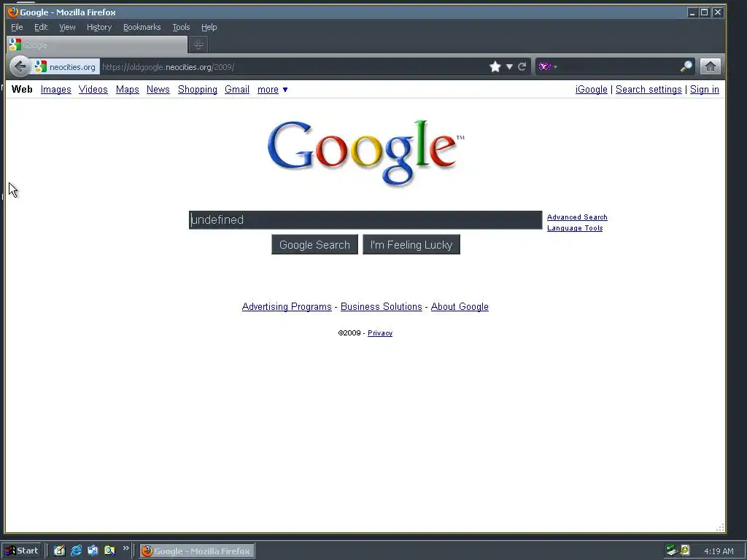Image resolution: width=747 pixels, height=560 pixels.
Task: Click the Google favicon on the tab
Action: pyautogui.click(x=15, y=44)
